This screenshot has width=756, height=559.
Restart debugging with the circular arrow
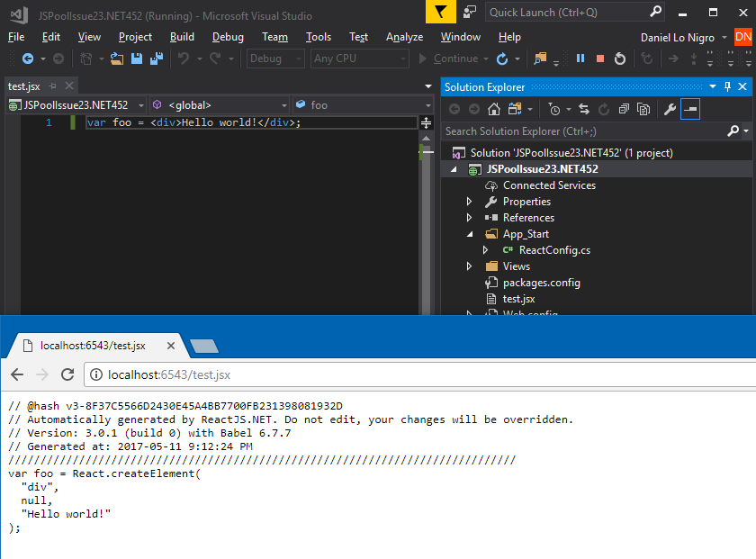click(620, 59)
